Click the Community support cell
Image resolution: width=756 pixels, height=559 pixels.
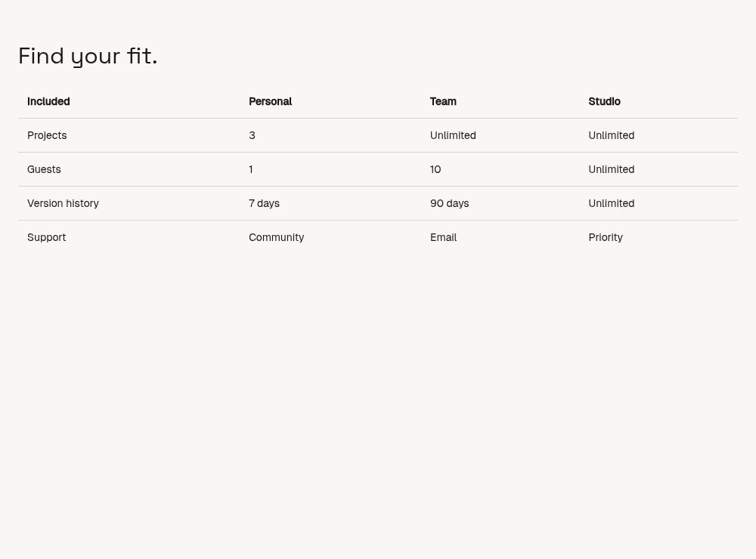click(276, 237)
